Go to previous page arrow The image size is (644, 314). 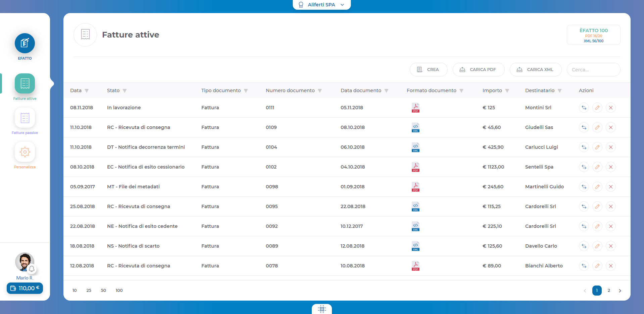(585, 291)
